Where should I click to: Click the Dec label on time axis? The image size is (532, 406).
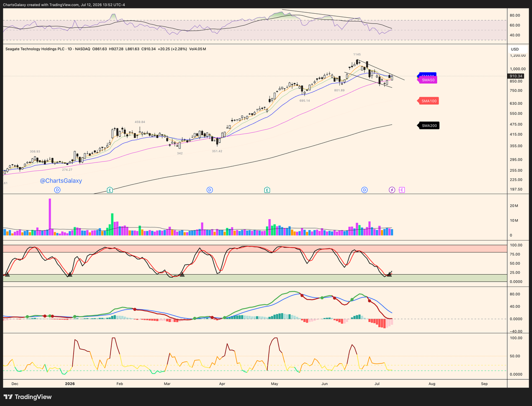coord(15,383)
